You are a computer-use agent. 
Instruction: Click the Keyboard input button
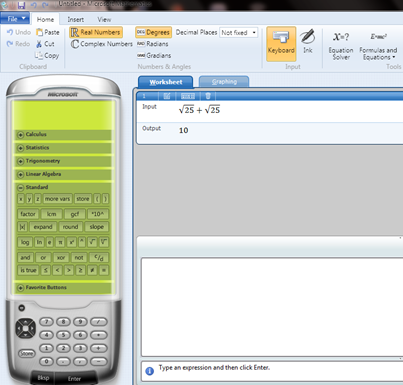[x=281, y=44]
